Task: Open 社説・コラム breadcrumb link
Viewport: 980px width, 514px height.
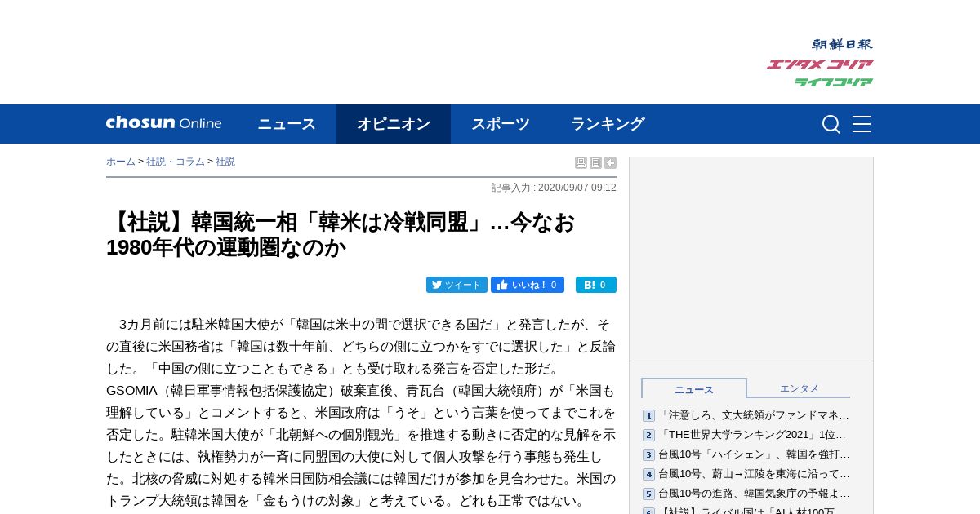Action: coord(176,162)
